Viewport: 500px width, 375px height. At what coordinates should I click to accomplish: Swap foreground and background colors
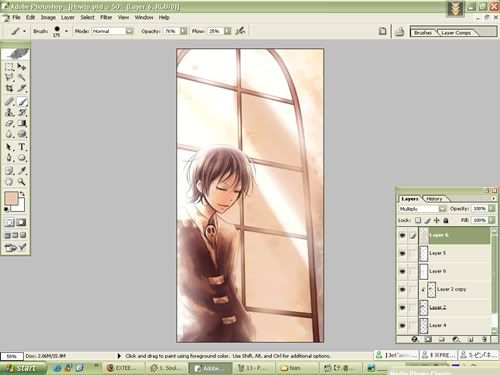click(22, 194)
